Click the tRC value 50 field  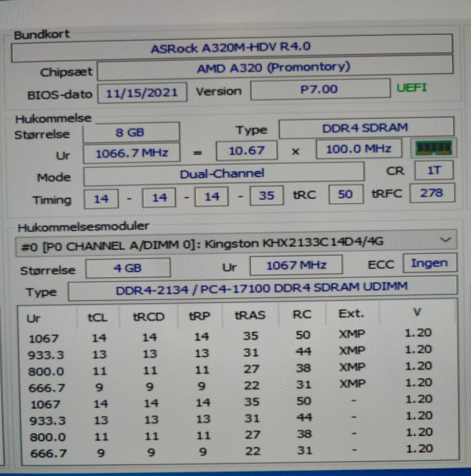(346, 194)
